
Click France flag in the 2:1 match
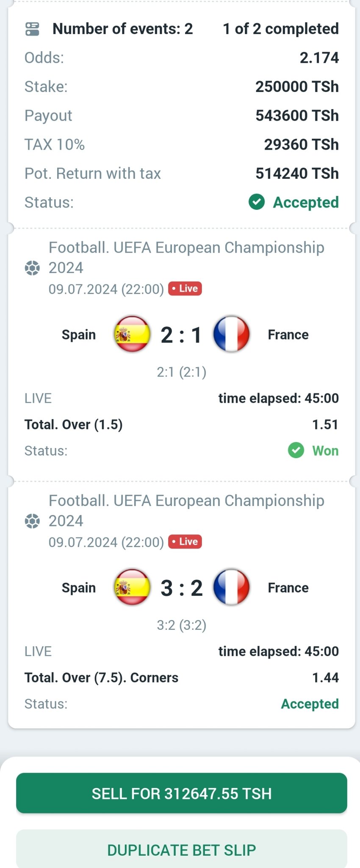231,334
